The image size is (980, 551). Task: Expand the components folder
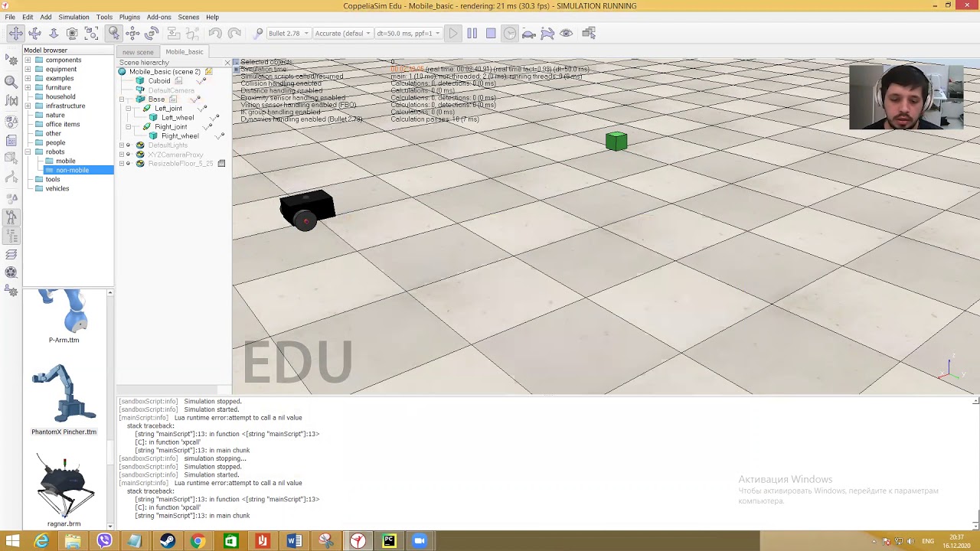(x=28, y=60)
